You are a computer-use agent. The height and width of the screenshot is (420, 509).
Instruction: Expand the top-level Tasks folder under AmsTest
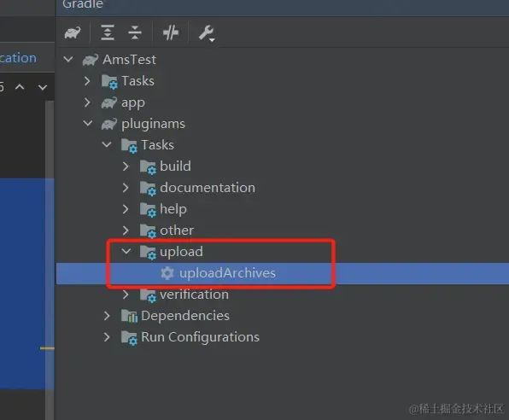click(87, 81)
